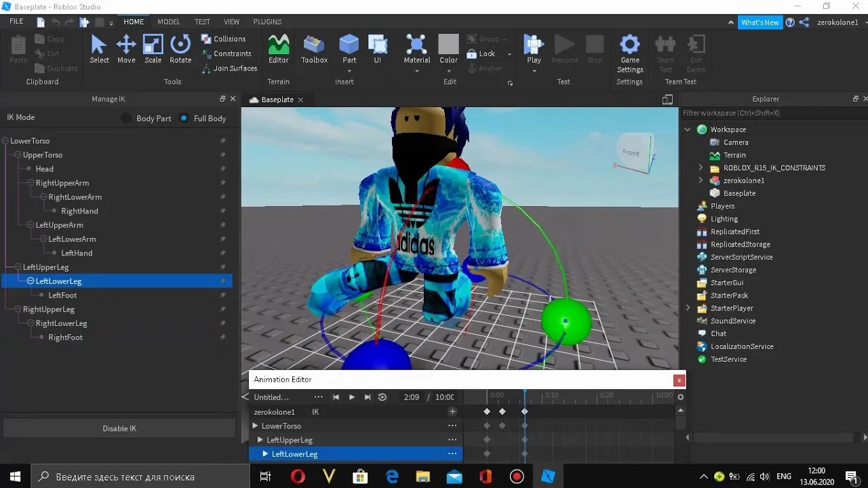Select the Body Part IK mode
Screen dimensions: 868x488
pos(126,118)
